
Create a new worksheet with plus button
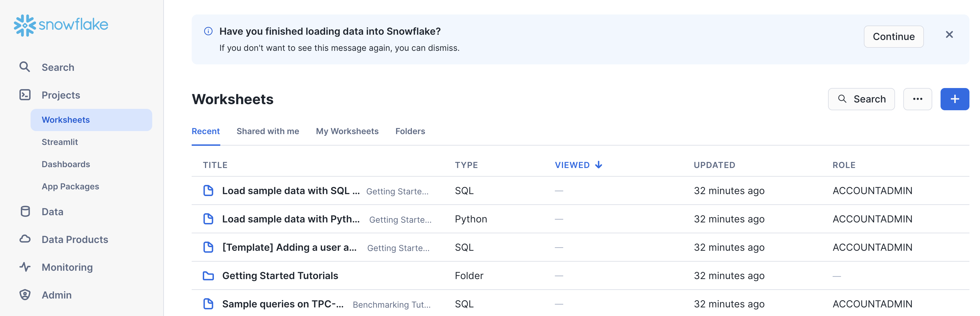[954, 99]
